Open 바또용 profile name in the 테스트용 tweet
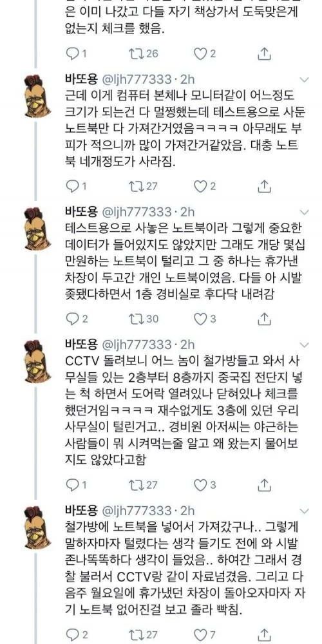322x644 pixels. 81,212
